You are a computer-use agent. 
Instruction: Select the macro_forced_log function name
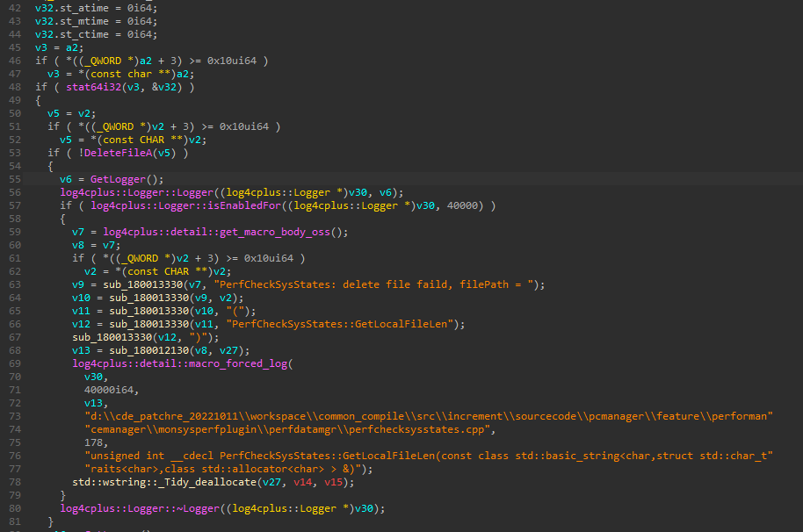click(x=238, y=363)
